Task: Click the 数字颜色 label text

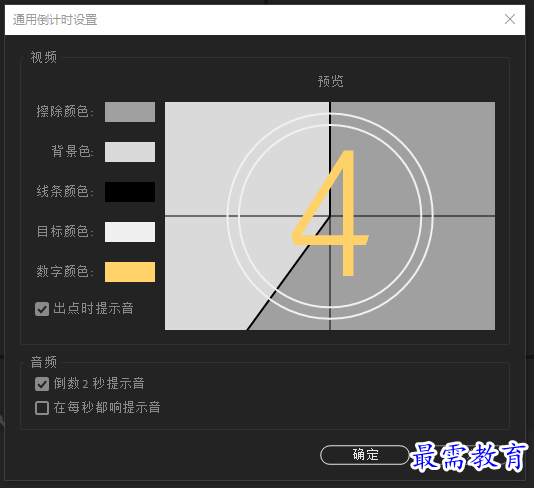Action: [65, 272]
